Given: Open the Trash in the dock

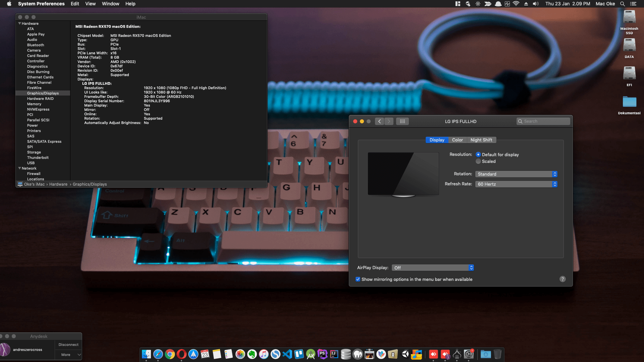Looking at the screenshot, I should (x=497, y=354).
